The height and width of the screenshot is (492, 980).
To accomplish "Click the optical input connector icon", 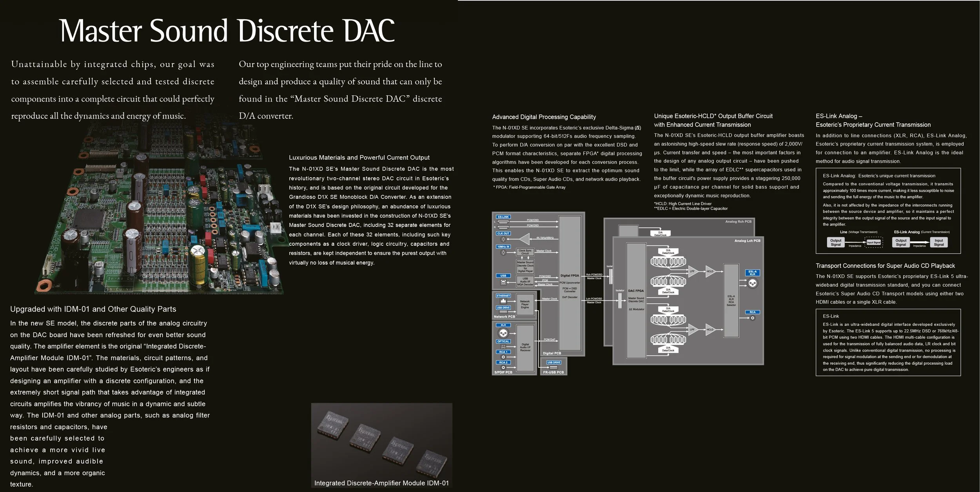I will click(503, 347).
